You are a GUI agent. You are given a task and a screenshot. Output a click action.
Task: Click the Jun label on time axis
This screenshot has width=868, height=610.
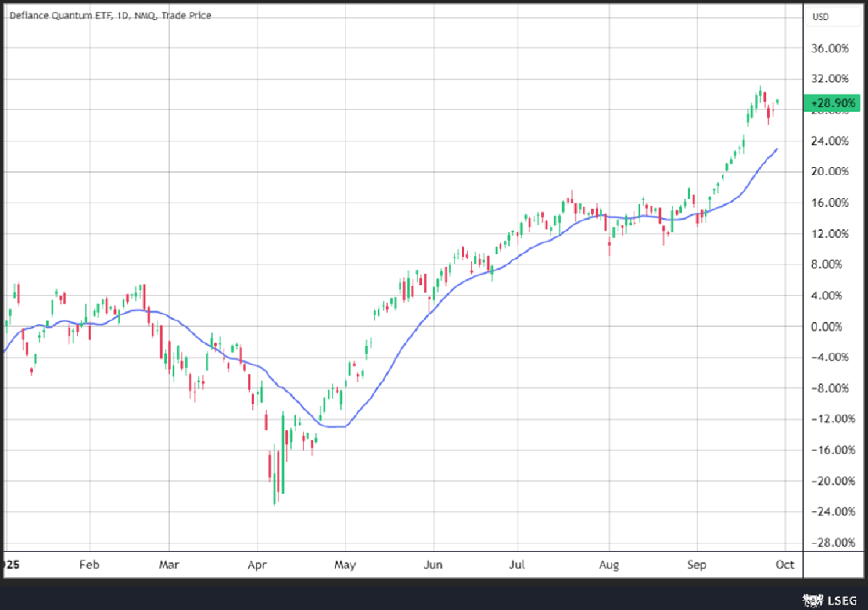point(433,565)
